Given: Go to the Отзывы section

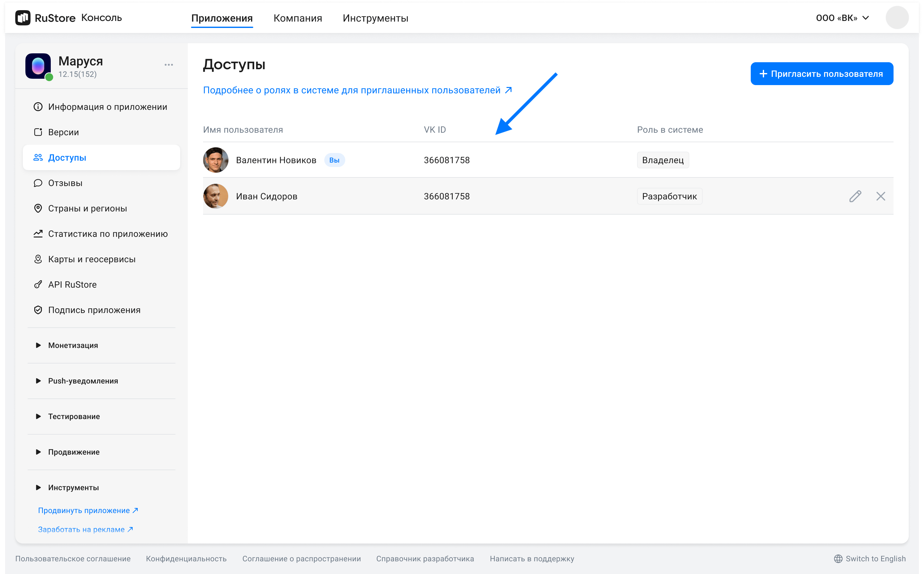Looking at the screenshot, I should (x=65, y=183).
